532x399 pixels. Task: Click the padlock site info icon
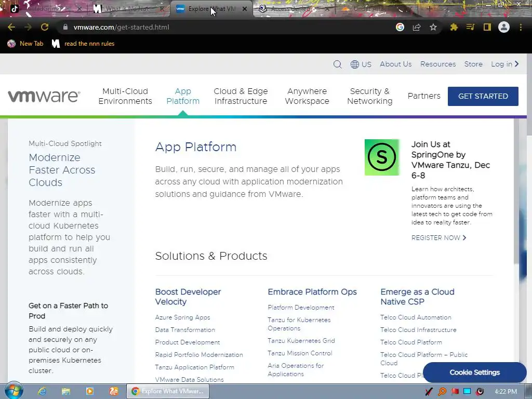click(65, 27)
